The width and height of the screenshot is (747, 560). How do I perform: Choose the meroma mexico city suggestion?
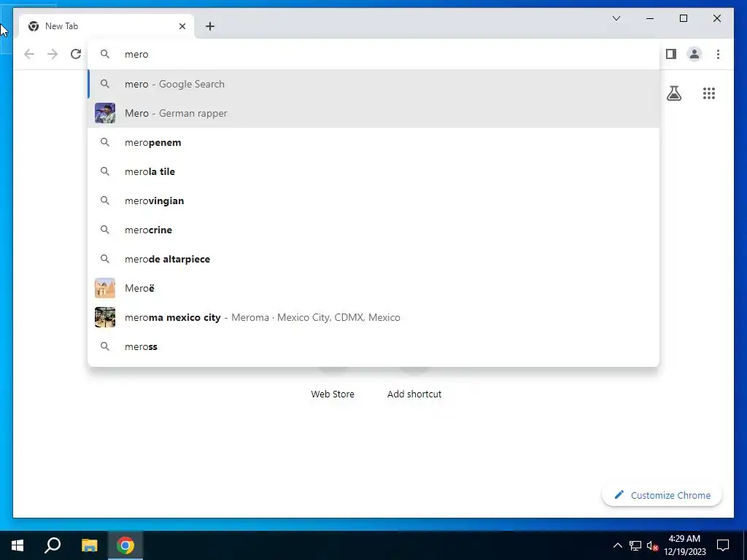click(x=373, y=317)
